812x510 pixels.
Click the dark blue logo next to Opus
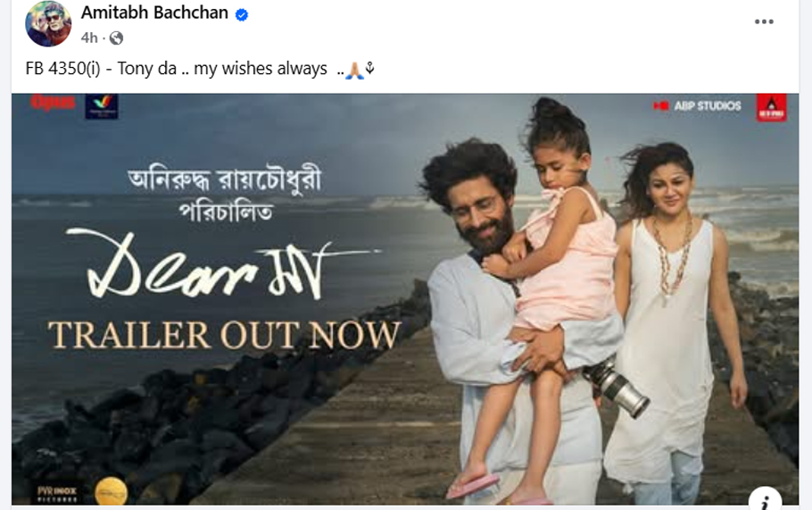(102, 106)
